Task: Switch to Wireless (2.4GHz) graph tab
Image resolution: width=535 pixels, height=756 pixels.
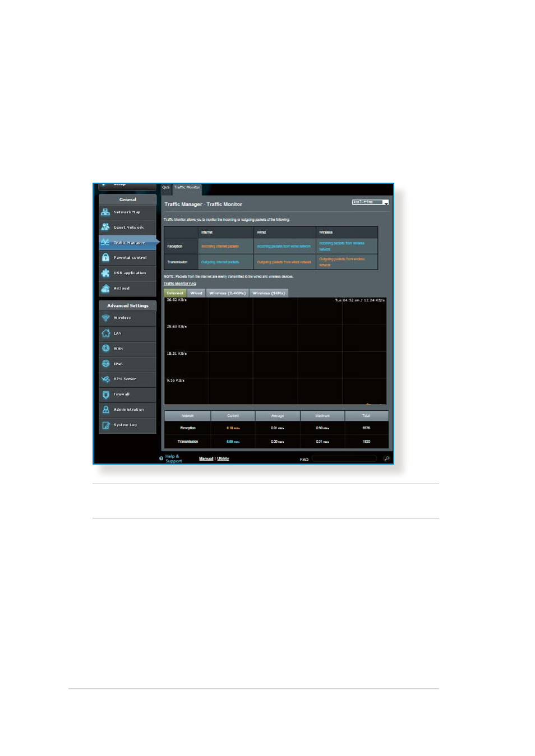Action: [x=227, y=293]
